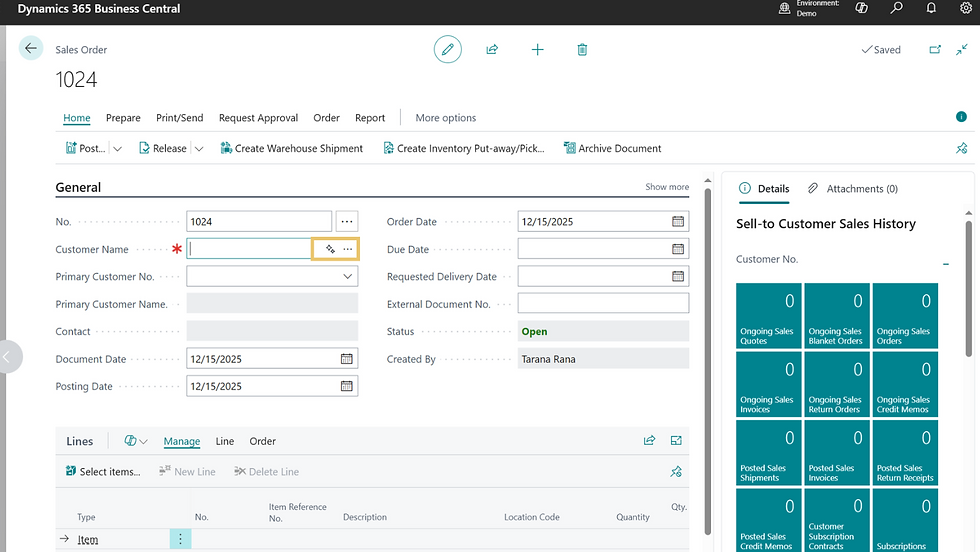Open Requested Delivery Date calendar picker
The image size is (980, 552).
[678, 276]
